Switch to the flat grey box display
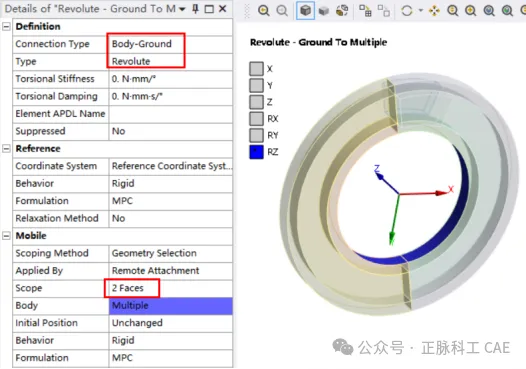 323,11
